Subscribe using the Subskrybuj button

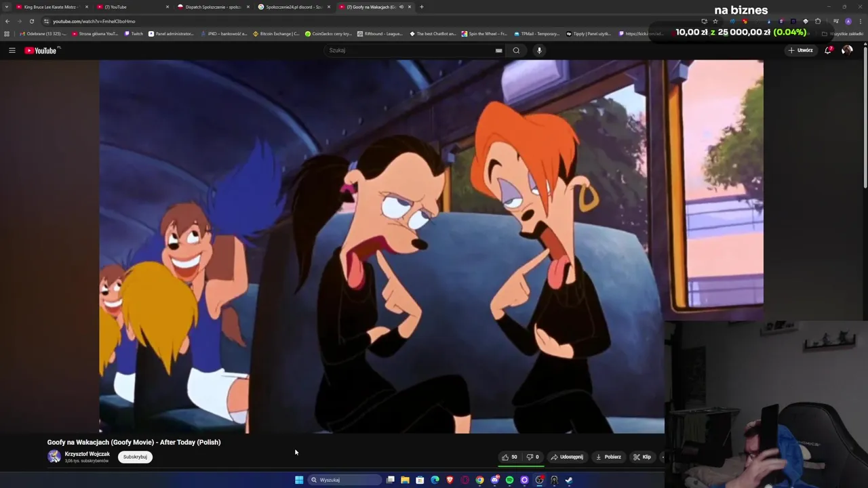[x=135, y=457]
